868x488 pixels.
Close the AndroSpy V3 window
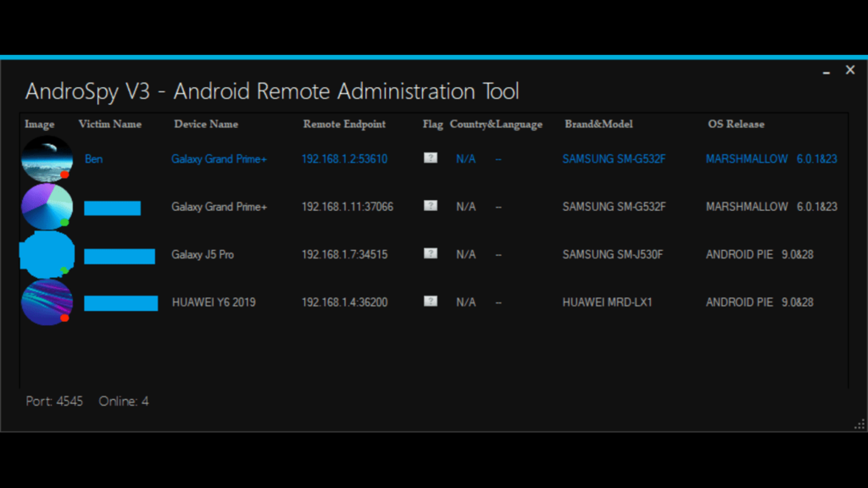pos(850,70)
